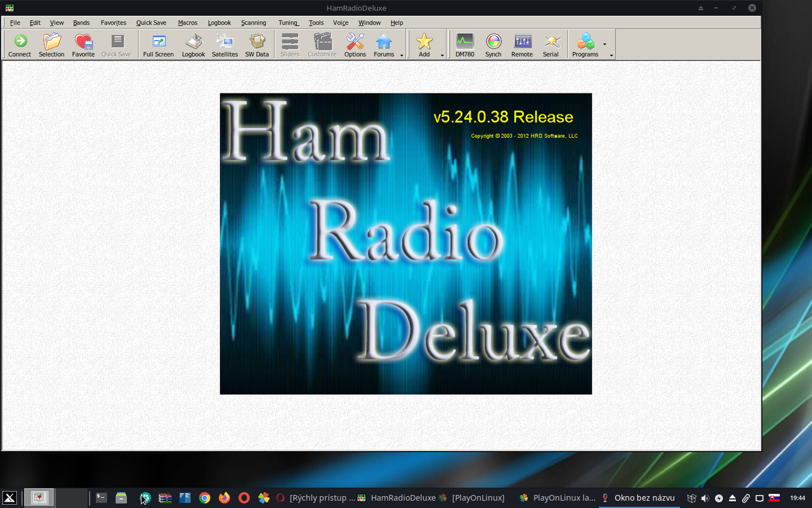Click the Favorite heart icon
The image size is (812, 508).
(x=83, y=45)
